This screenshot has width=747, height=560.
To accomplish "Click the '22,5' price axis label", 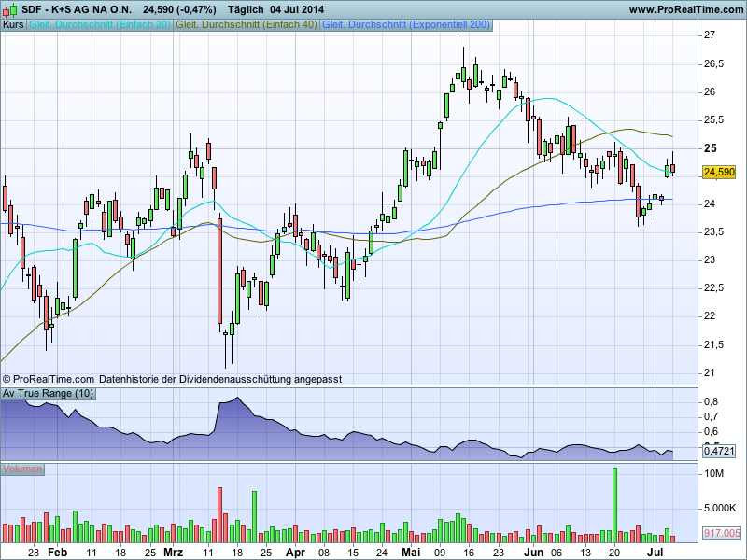I will tap(713, 288).
